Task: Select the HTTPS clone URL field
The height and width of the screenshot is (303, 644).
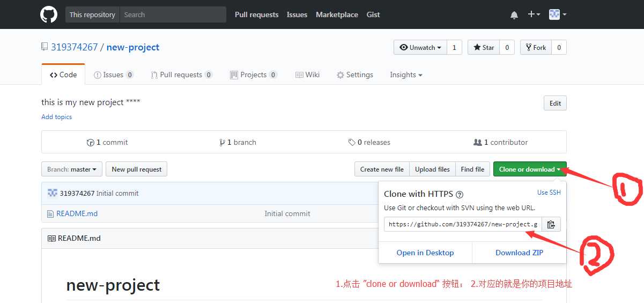Action: [463, 224]
